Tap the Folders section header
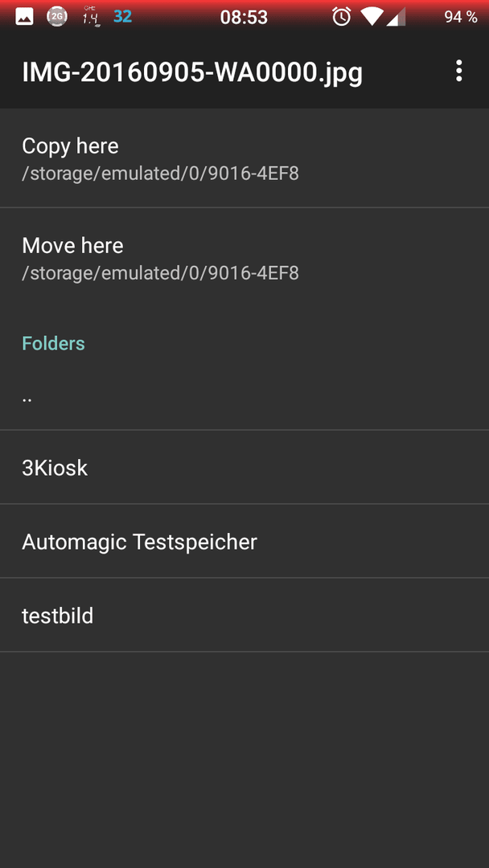The image size is (489, 868). click(53, 343)
